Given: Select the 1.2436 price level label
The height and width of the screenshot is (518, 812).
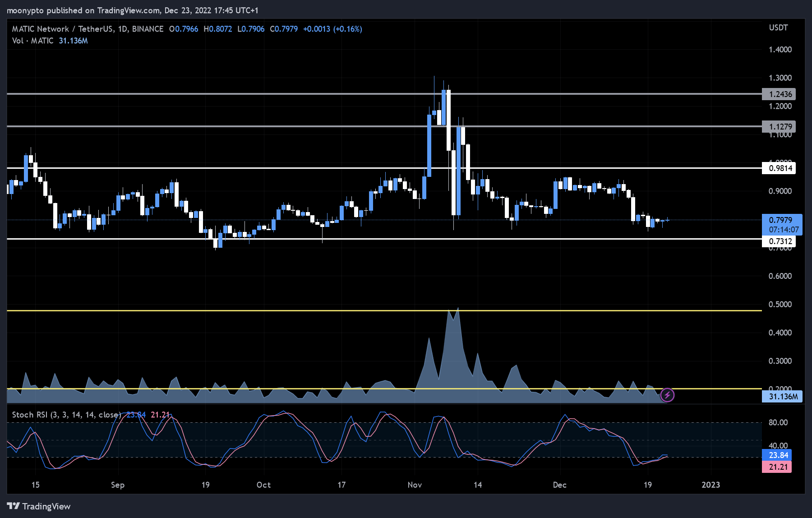Looking at the screenshot, I should pyautogui.click(x=779, y=94).
